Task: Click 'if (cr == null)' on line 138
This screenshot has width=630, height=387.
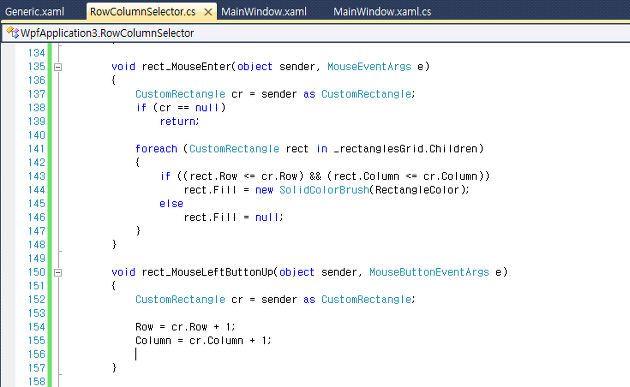Action: point(181,108)
